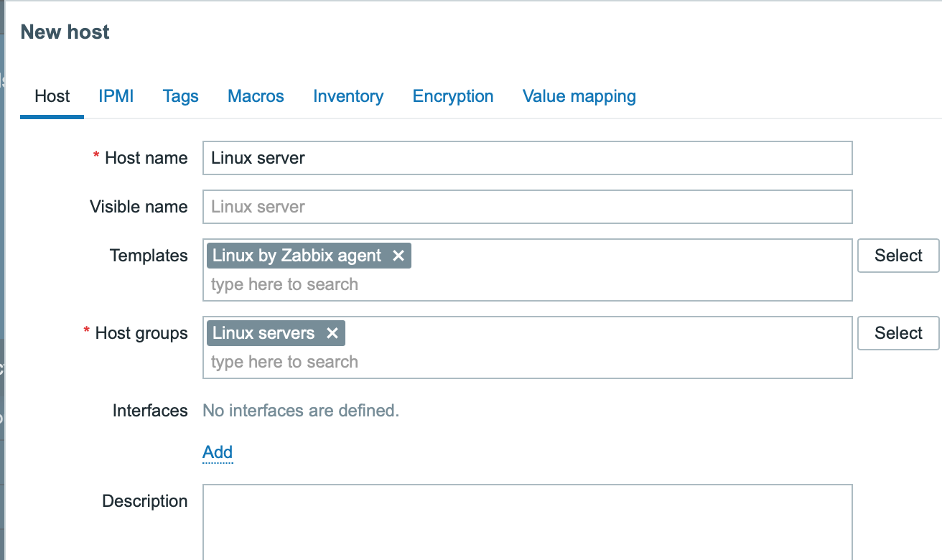
Task: Switch to the Encryption tab
Action: [x=452, y=95]
